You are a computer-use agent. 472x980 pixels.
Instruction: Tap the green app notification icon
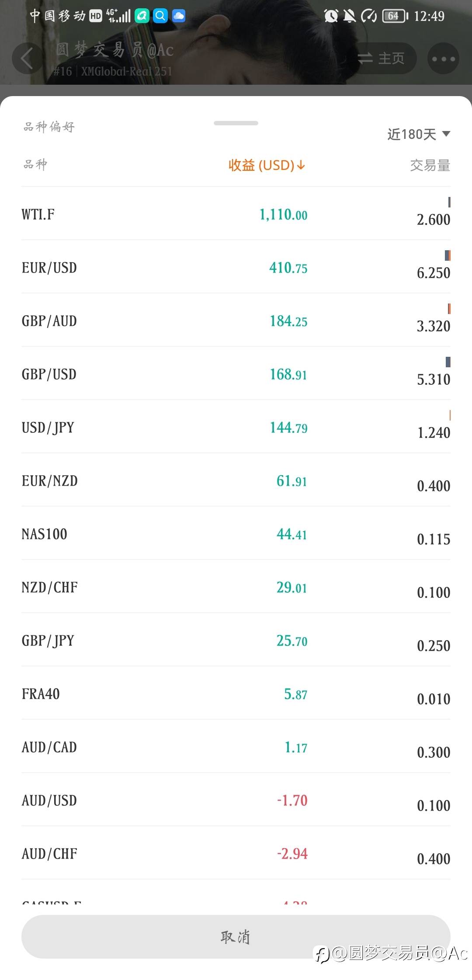(x=142, y=16)
